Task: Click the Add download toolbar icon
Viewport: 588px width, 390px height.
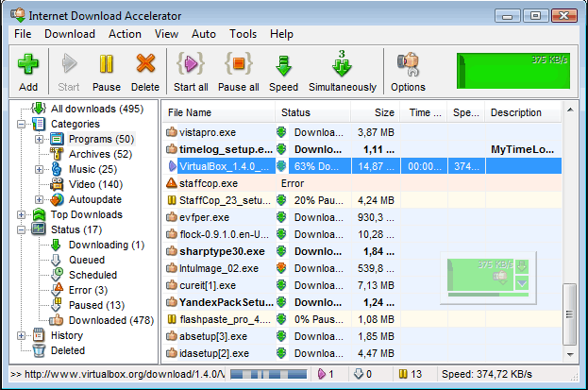Action: [x=28, y=64]
